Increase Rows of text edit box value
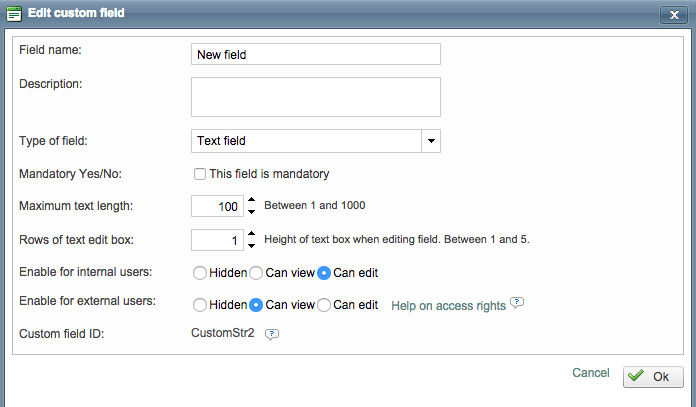Viewport: 696px width, 407px height. click(x=251, y=235)
